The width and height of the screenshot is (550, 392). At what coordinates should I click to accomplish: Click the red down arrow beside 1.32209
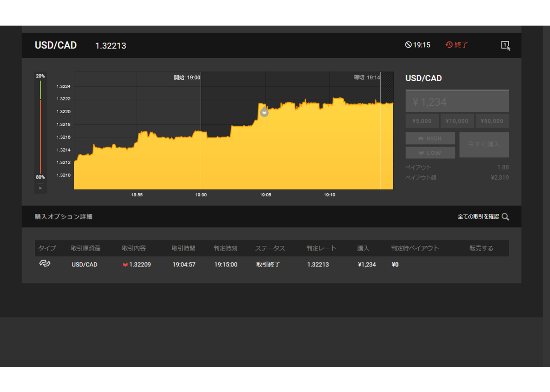[125, 265]
